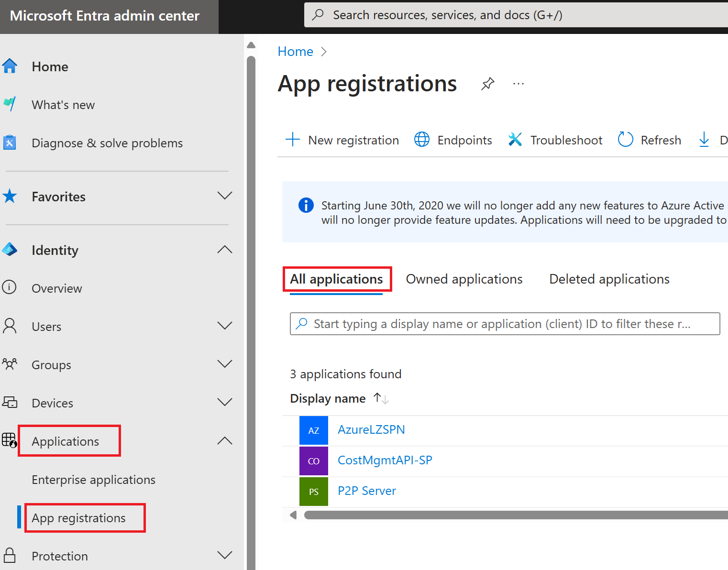Screen dimensions: 728x570
Task: Expand the Favorites section chevron
Action: click(224, 196)
